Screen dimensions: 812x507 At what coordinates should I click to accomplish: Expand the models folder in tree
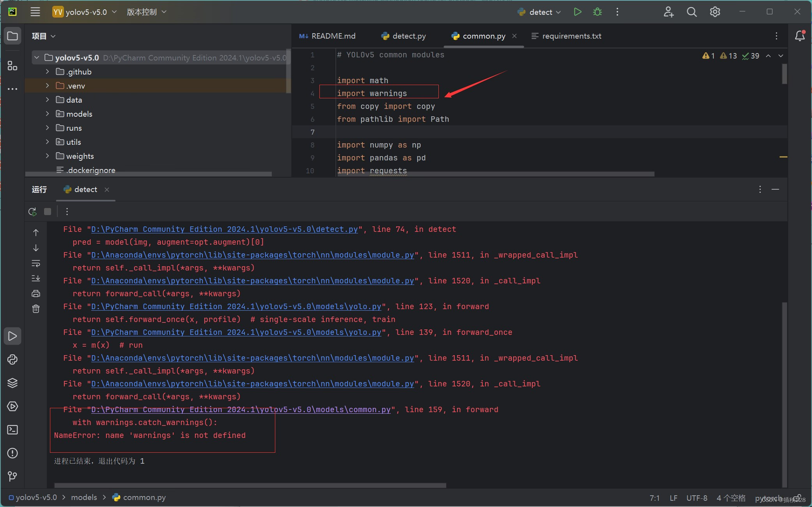47,114
